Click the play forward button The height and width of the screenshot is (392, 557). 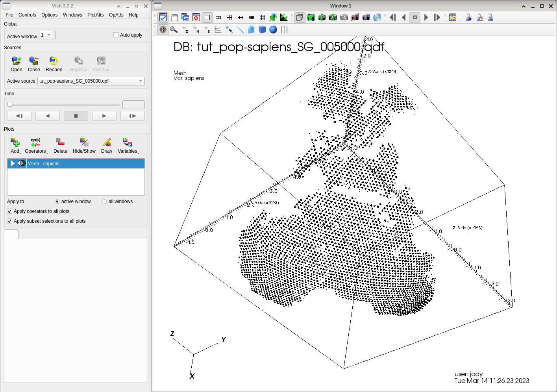click(104, 116)
